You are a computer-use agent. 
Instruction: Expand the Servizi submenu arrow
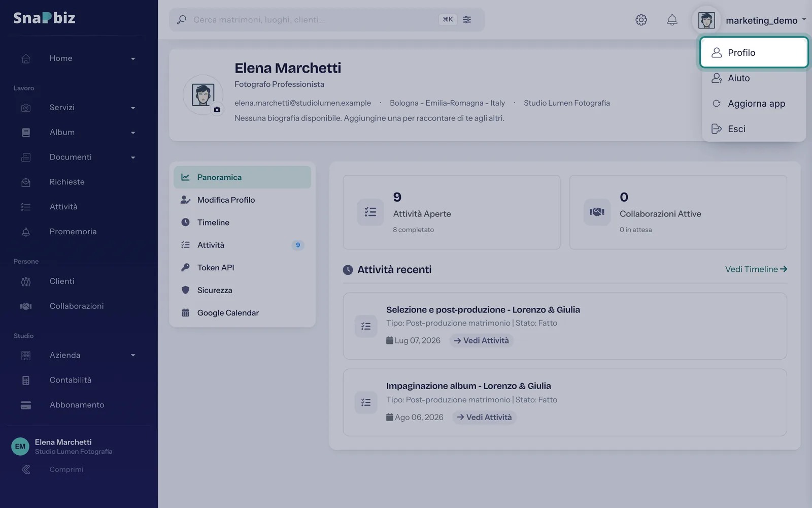(x=133, y=108)
